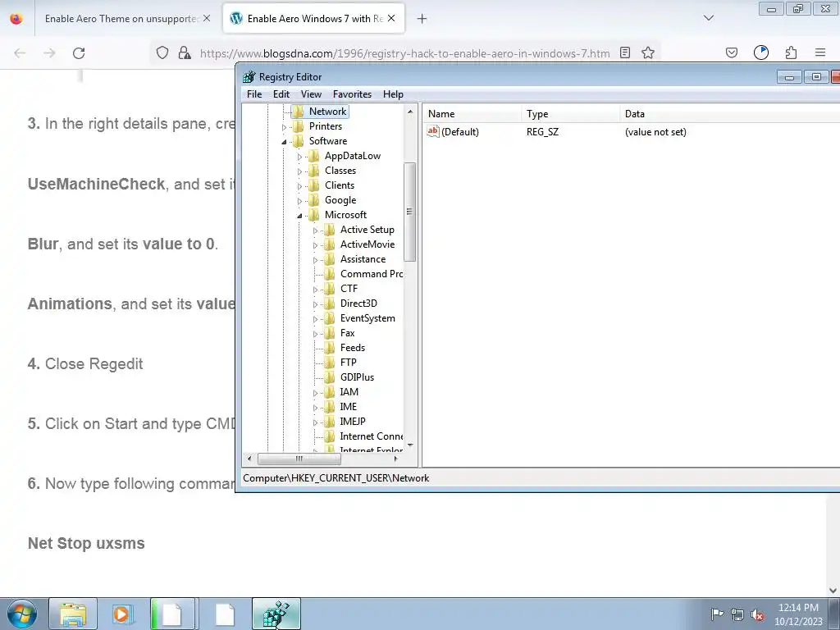Screen dimensions: 840x630
Task: Select the IMEJP registry key
Action: coord(353,422)
